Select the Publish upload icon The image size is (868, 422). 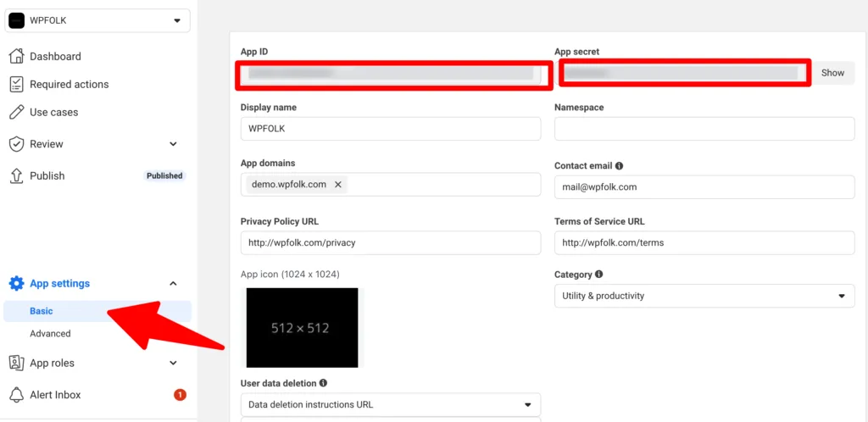pos(17,176)
